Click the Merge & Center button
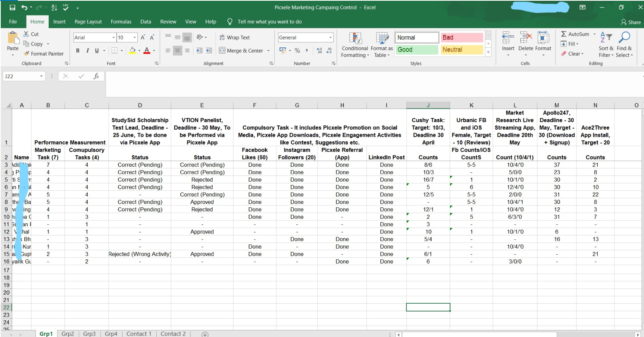Screen dimensions: 644x337 (x=241, y=50)
